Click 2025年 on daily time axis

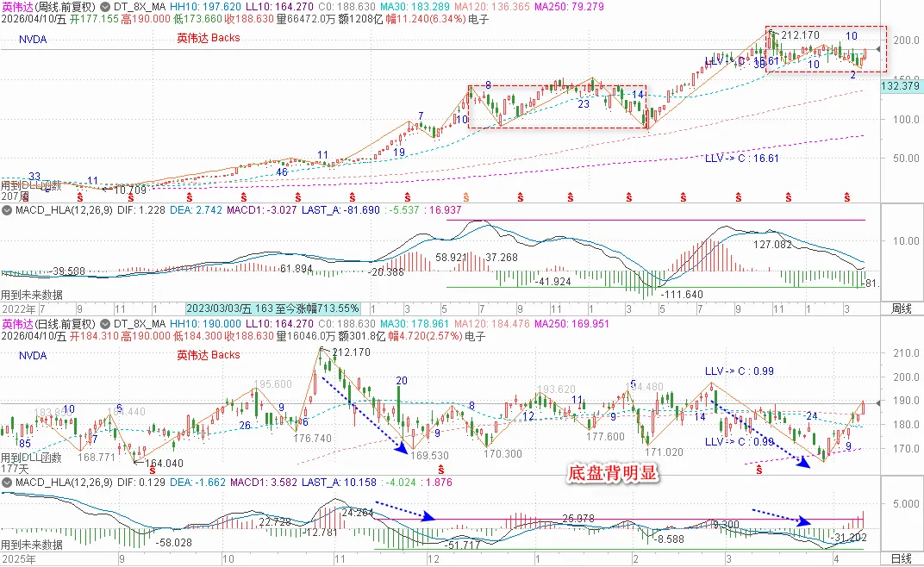coord(19,558)
